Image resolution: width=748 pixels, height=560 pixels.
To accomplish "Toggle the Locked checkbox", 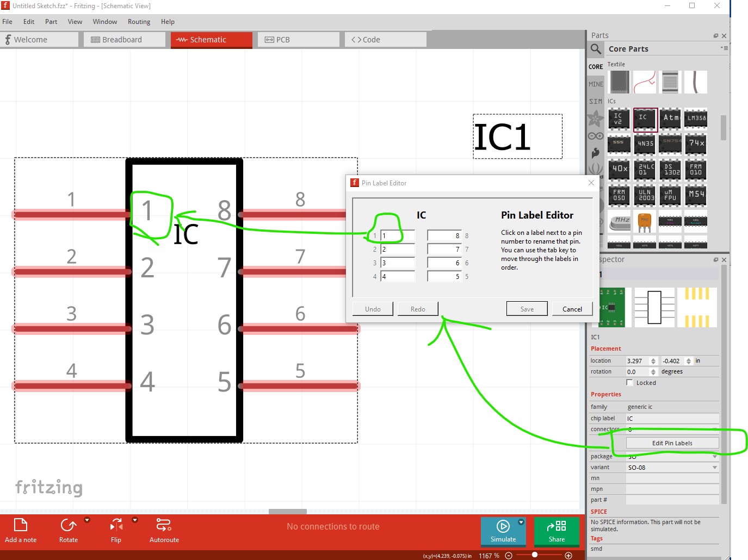I will click(x=630, y=383).
